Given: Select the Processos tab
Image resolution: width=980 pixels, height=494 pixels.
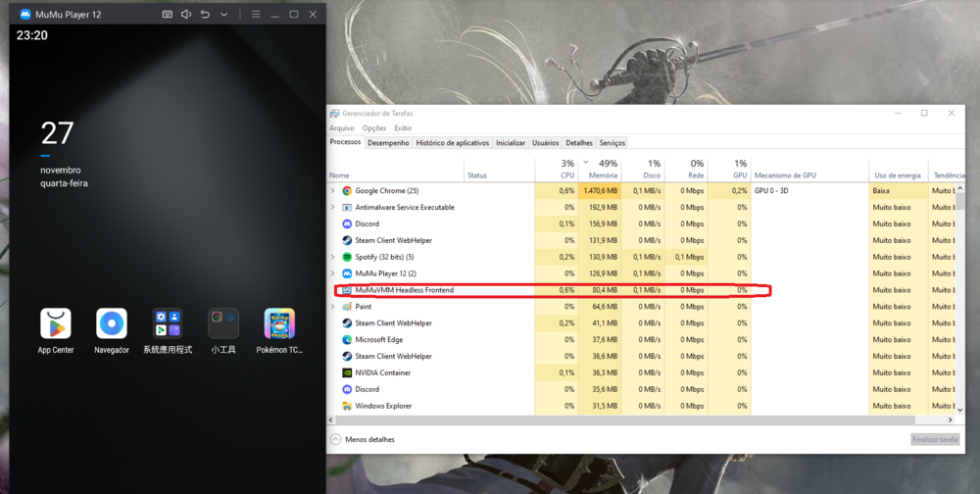Looking at the screenshot, I should [346, 142].
